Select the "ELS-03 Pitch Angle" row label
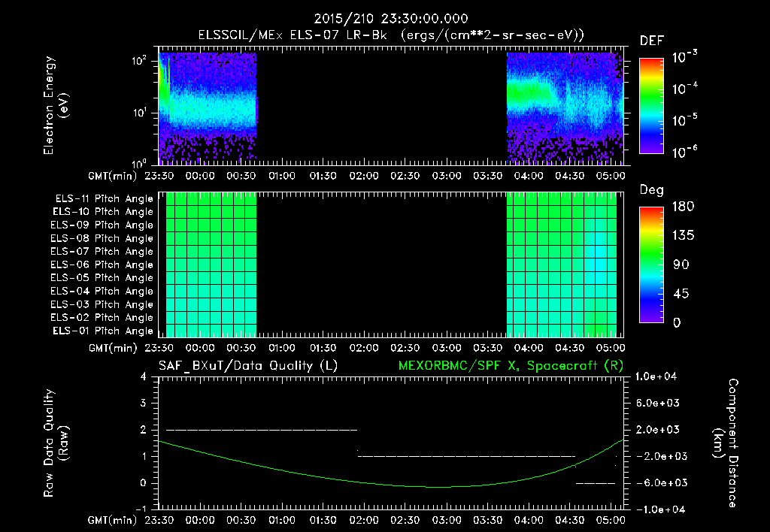Viewport: 770px width, 532px height. [x=102, y=305]
